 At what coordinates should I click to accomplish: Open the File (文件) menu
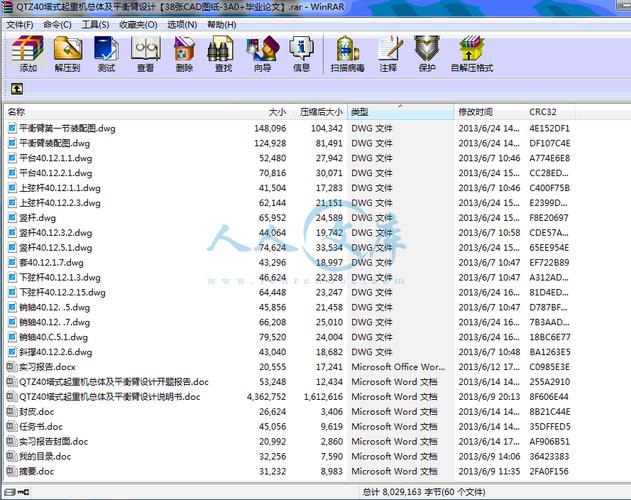point(20,25)
